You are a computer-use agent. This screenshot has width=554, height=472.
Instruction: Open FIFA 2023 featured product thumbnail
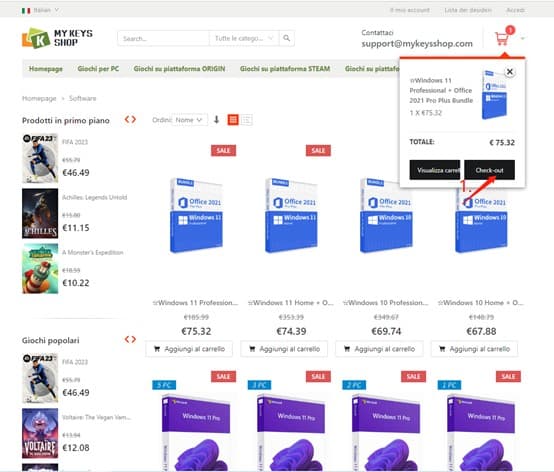40,158
